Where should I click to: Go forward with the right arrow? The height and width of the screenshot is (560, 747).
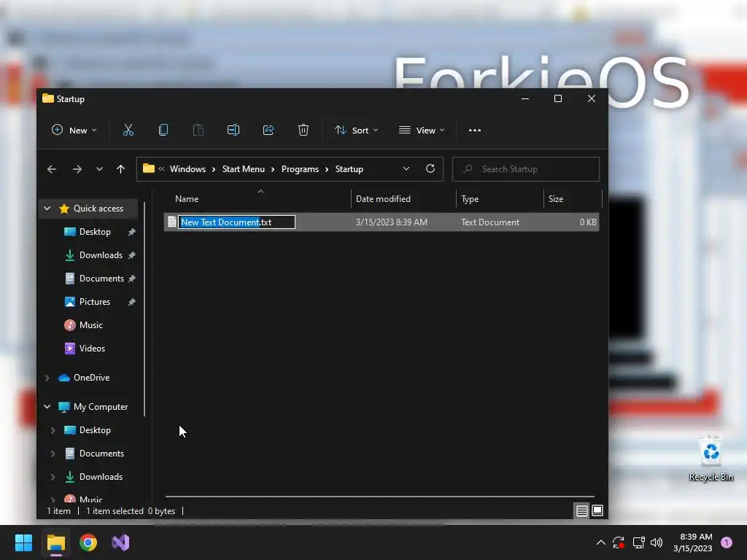click(77, 169)
